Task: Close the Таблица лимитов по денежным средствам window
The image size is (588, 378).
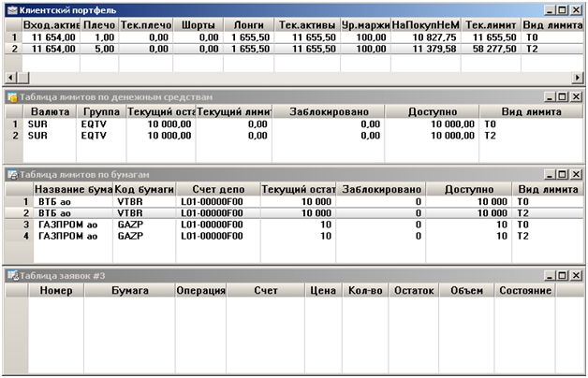Action: pyautogui.click(x=575, y=96)
